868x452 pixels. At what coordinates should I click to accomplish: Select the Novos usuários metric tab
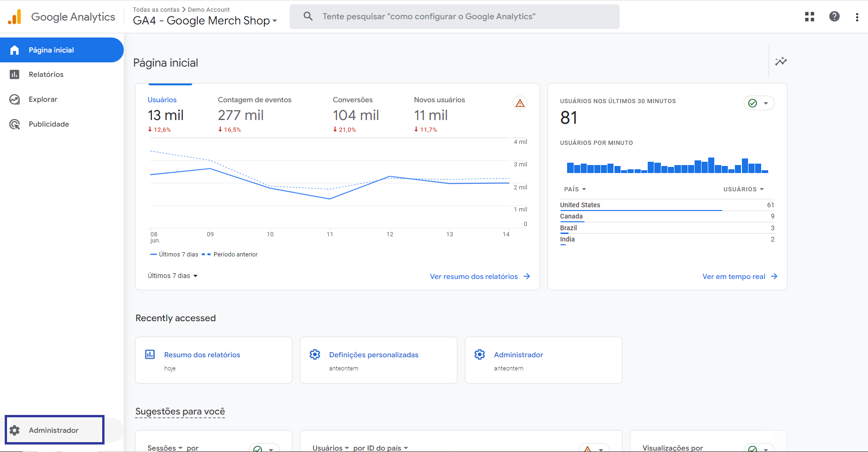click(439, 114)
